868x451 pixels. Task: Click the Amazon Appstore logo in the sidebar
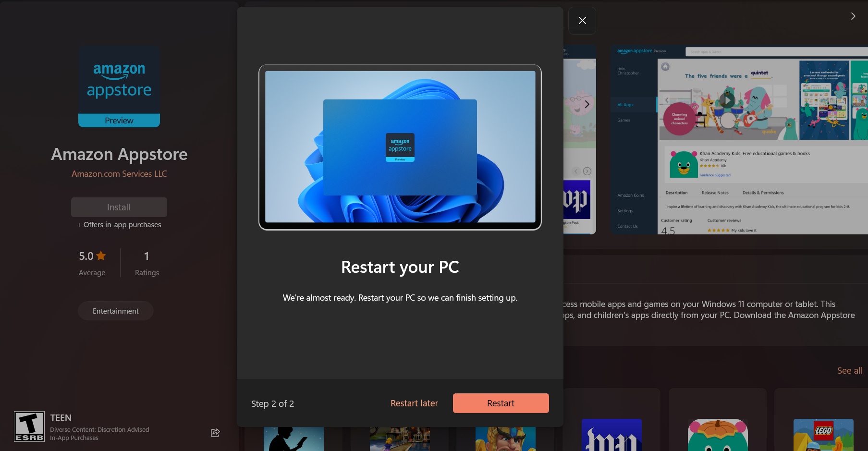[119, 86]
